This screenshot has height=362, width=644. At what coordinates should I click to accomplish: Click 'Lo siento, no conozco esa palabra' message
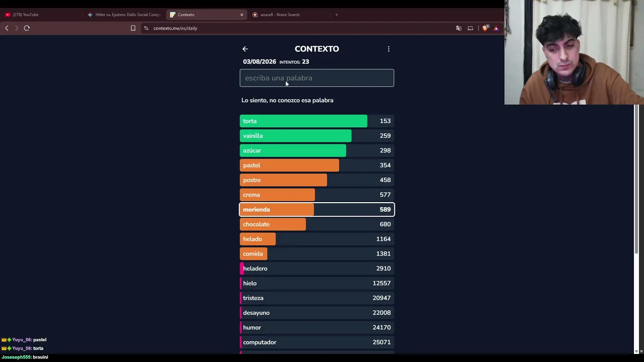[x=287, y=100]
